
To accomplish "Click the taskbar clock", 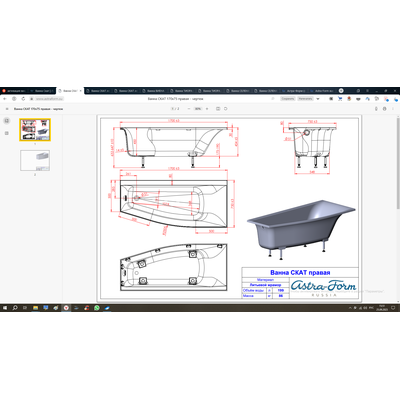I will [x=382, y=308].
